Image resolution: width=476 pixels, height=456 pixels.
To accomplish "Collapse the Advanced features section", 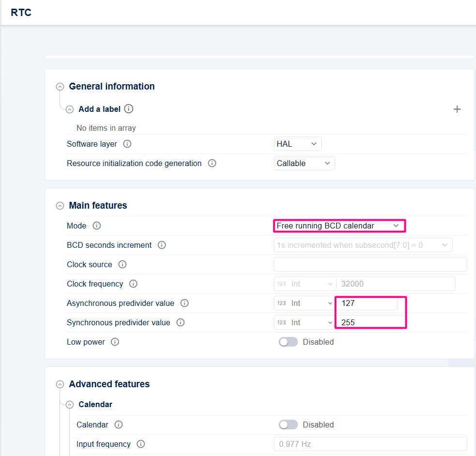I will (x=60, y=384).
